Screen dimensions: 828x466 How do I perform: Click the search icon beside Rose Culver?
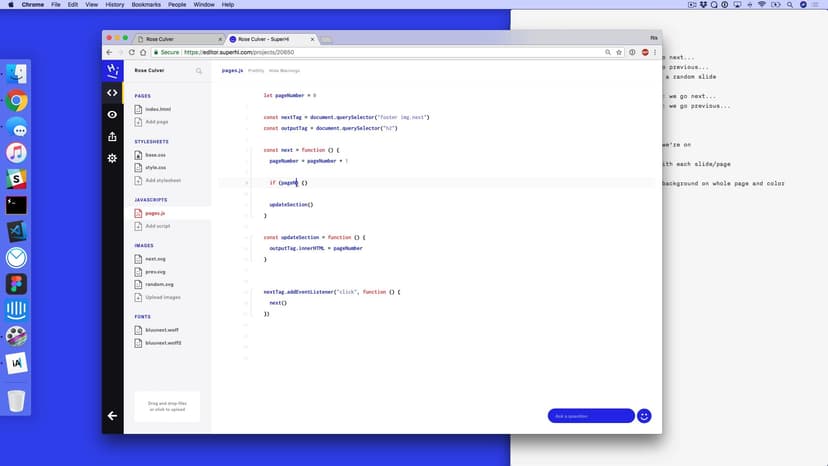click(199, 71)
